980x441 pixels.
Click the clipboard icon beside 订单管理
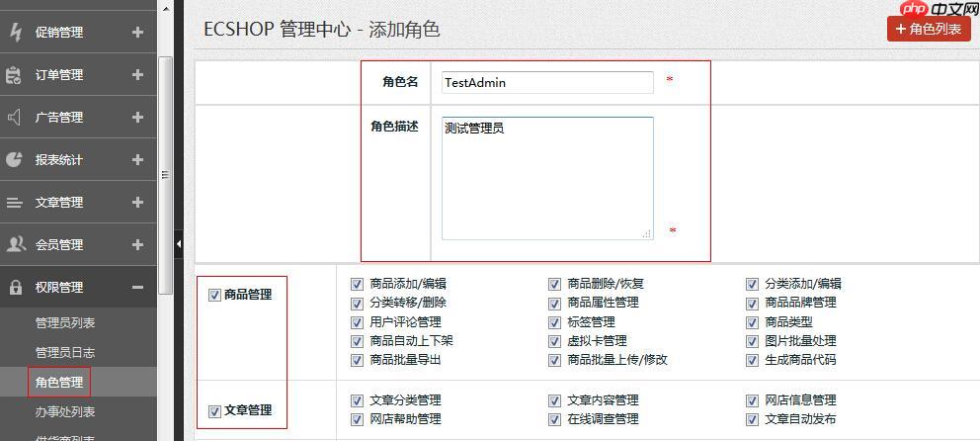click(14, 75)
